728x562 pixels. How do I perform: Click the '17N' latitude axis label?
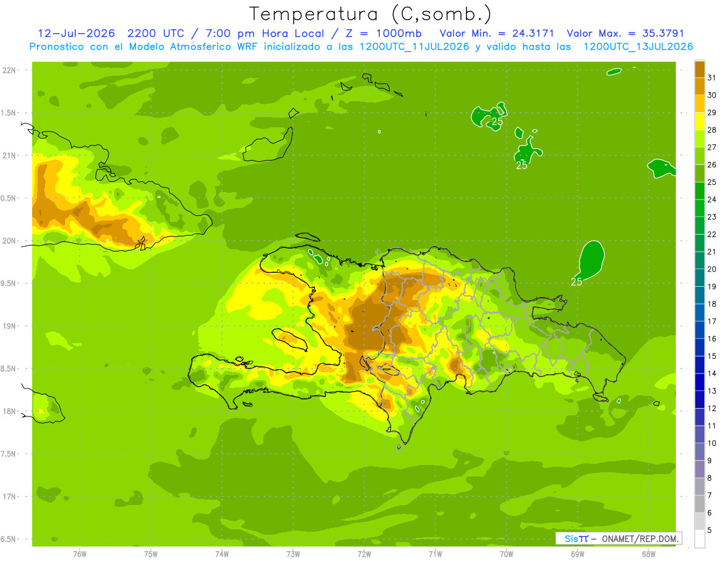[10, 497]
